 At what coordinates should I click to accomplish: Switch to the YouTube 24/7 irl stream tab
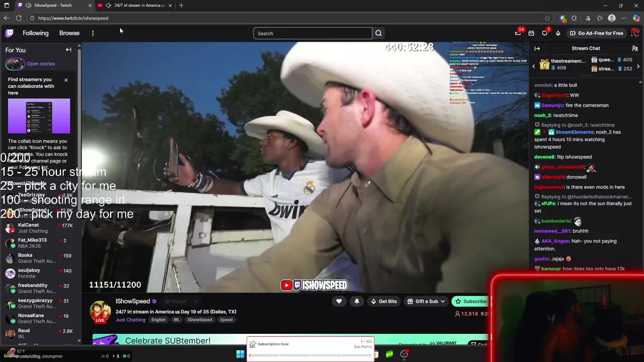(135, 5)
